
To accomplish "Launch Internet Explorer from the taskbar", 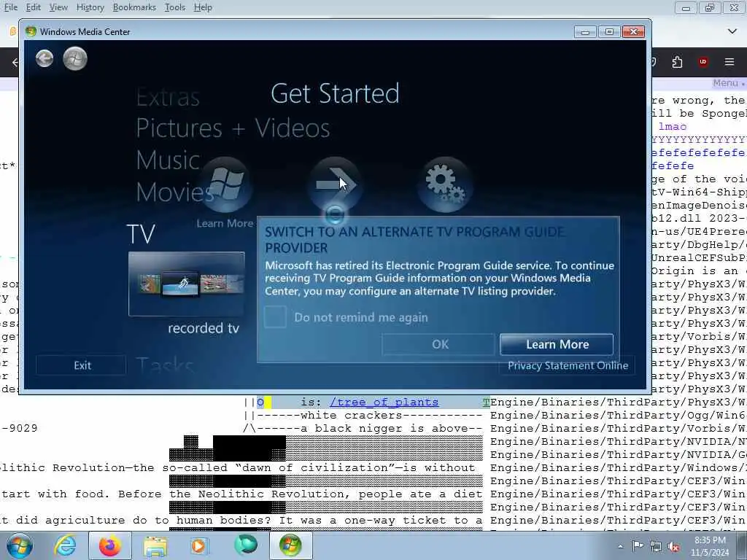I will pyautogui.click(x=65, y=545).
